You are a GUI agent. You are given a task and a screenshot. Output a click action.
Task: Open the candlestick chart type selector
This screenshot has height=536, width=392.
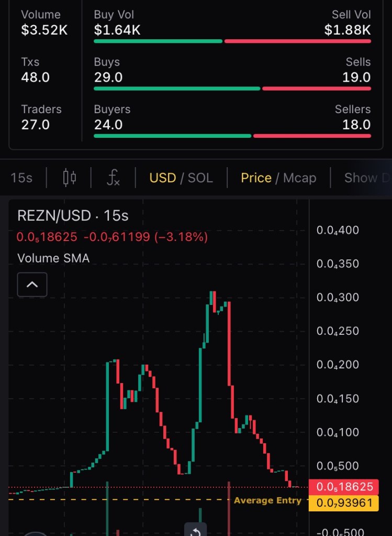point(69,178)
